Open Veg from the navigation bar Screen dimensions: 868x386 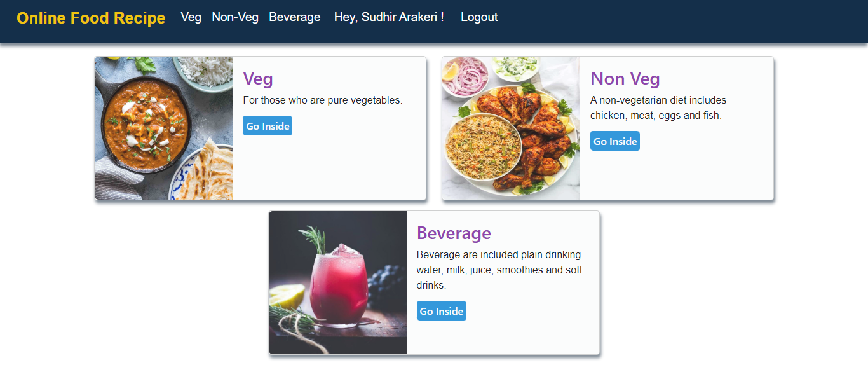click(x=191, y=17)
